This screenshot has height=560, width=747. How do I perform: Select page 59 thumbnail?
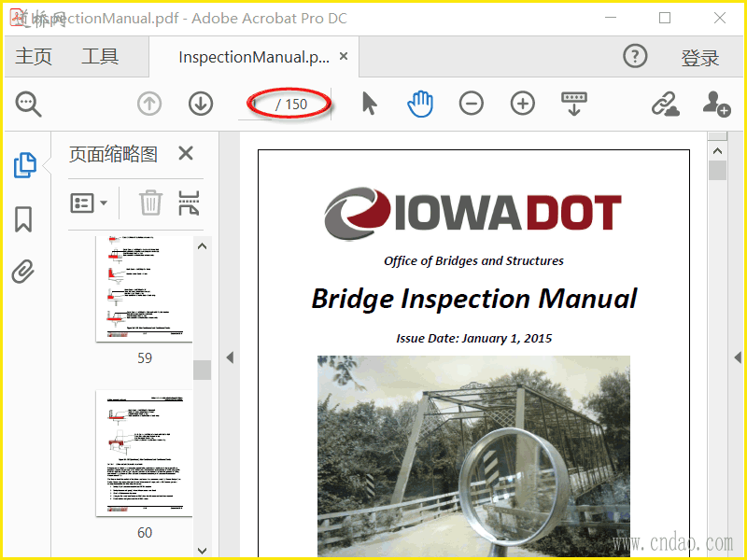145,288
